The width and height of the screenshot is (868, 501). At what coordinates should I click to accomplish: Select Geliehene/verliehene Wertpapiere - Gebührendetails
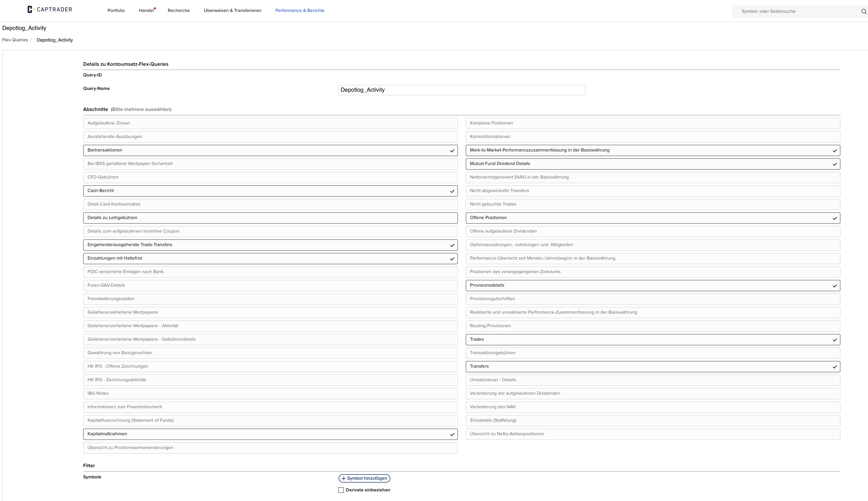coord(270,339)
